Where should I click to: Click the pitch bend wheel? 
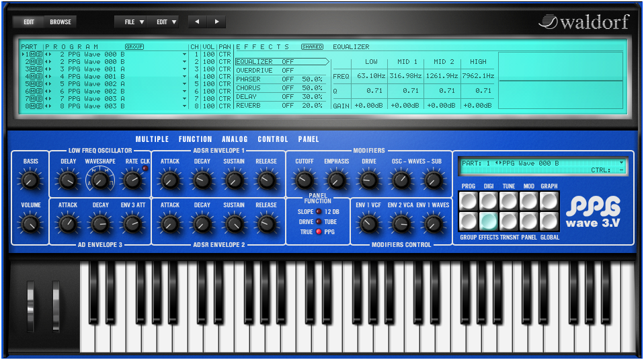point(30,305)
